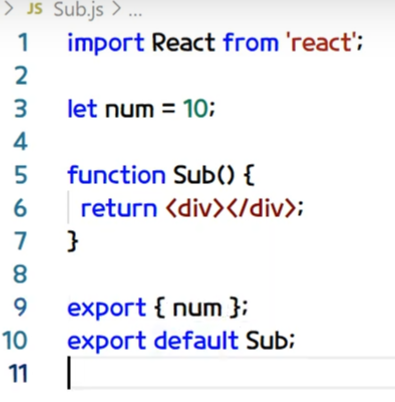395x402 pixels.
Task: Click the 'return' keyword on line 6
Action: pyautogui.click(x=119, y=208)
